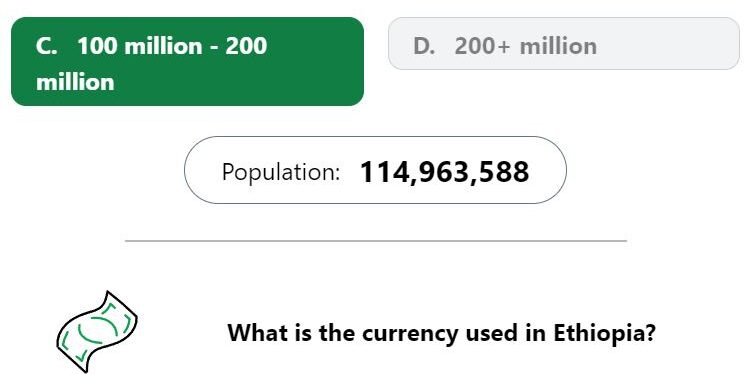Click the '100 million - 200' text

172,46
